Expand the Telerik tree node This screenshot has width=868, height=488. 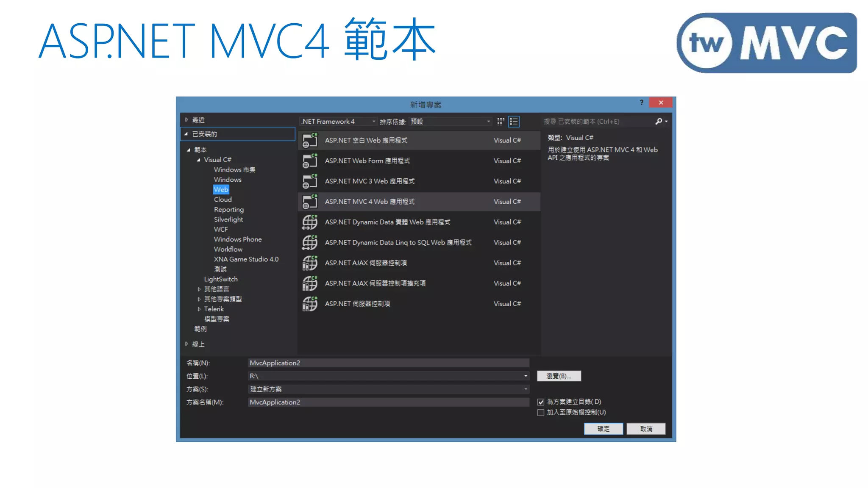[x=199, y=309]
